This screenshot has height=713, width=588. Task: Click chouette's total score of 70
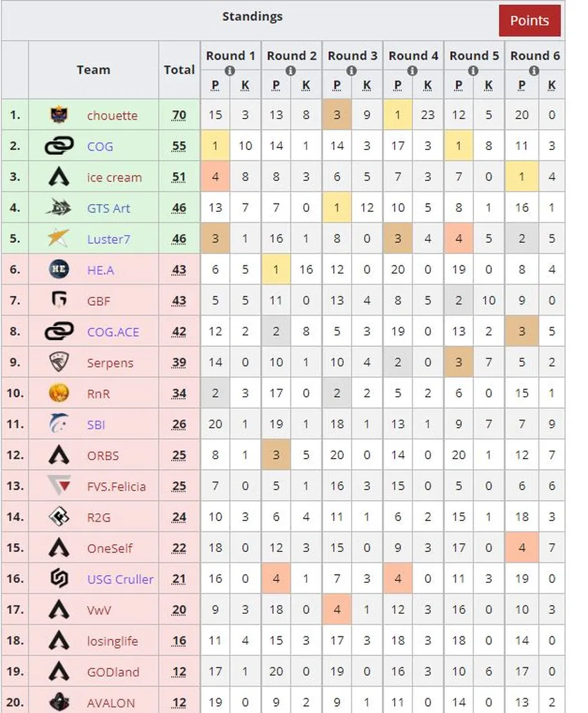[x=179, y=115]
